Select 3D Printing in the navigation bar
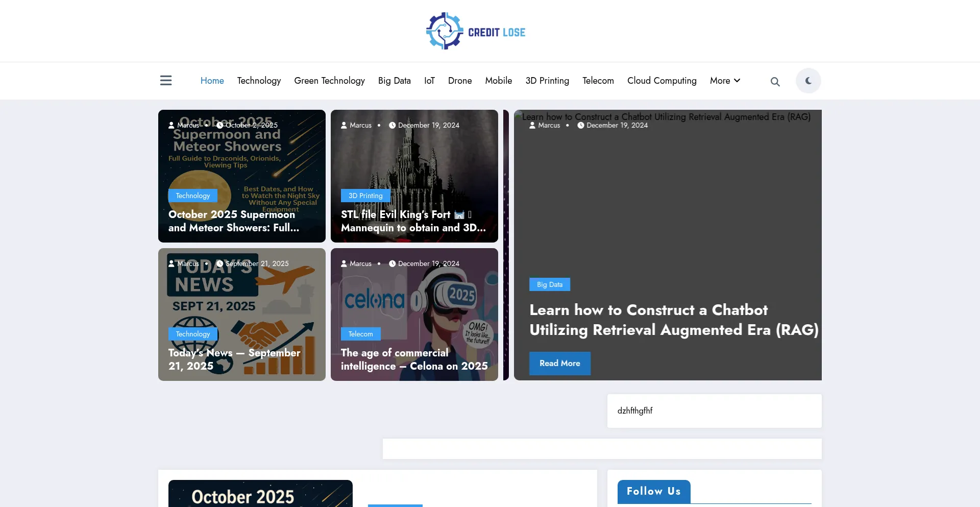This screenshot has height=507, width=980. 547,81
